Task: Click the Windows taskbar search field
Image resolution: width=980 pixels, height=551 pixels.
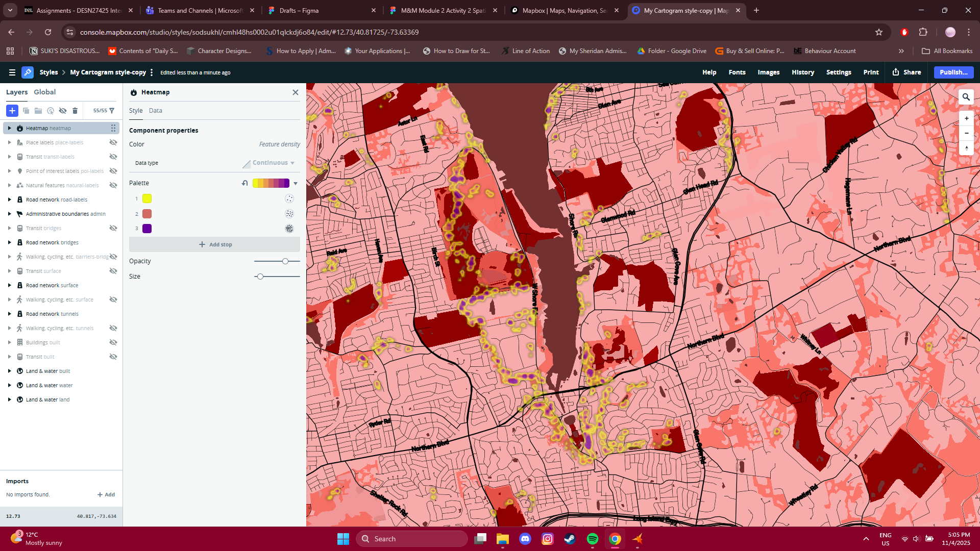Action: tap(412, 538)
